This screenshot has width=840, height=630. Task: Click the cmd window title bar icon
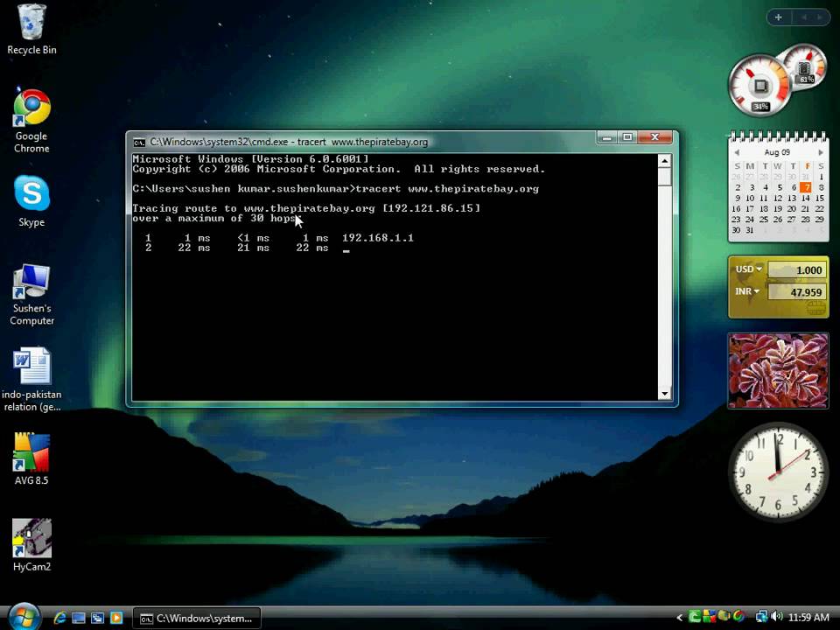coord(139,142)
